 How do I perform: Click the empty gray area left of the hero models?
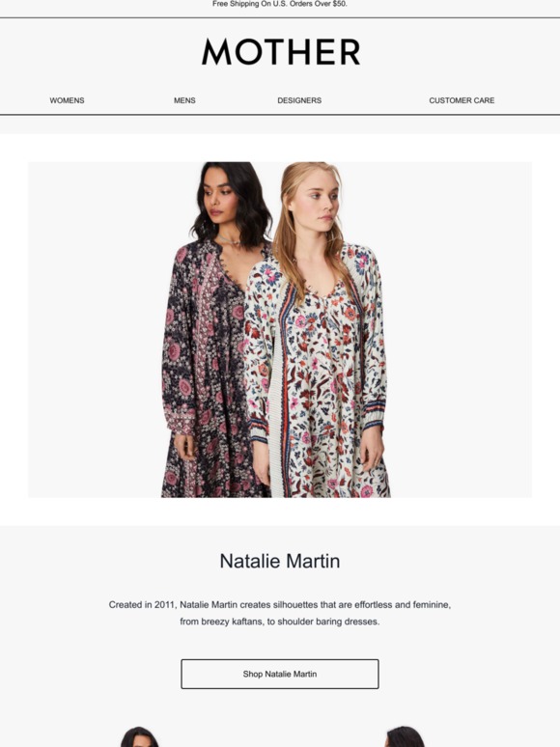coord(95,330)
